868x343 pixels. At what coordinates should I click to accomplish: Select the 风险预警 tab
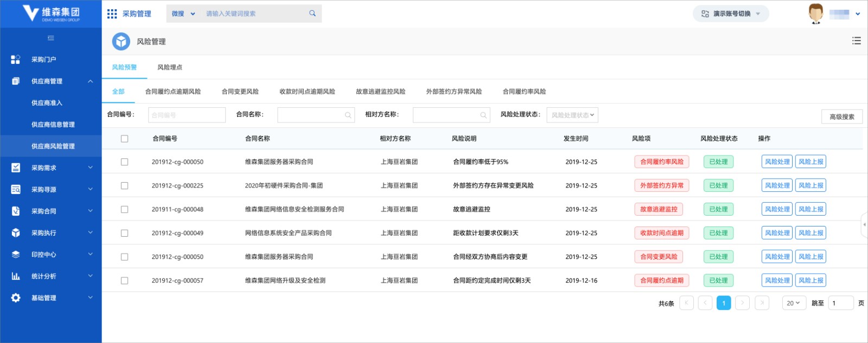(124, 67)
